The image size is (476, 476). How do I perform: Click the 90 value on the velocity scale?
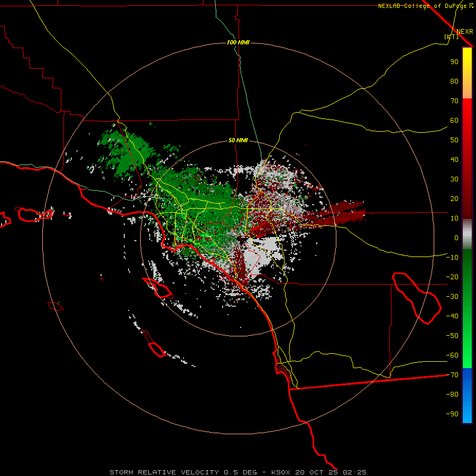coord(454,62)
